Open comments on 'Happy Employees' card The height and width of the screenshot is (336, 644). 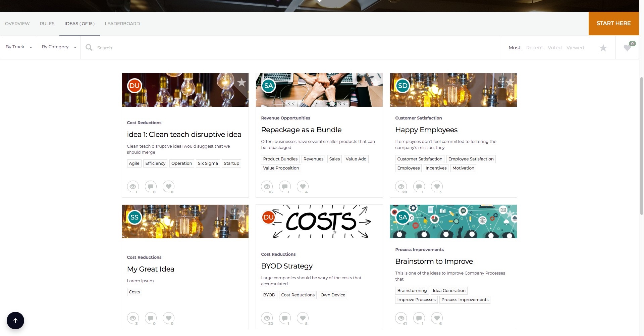point(419,187)
